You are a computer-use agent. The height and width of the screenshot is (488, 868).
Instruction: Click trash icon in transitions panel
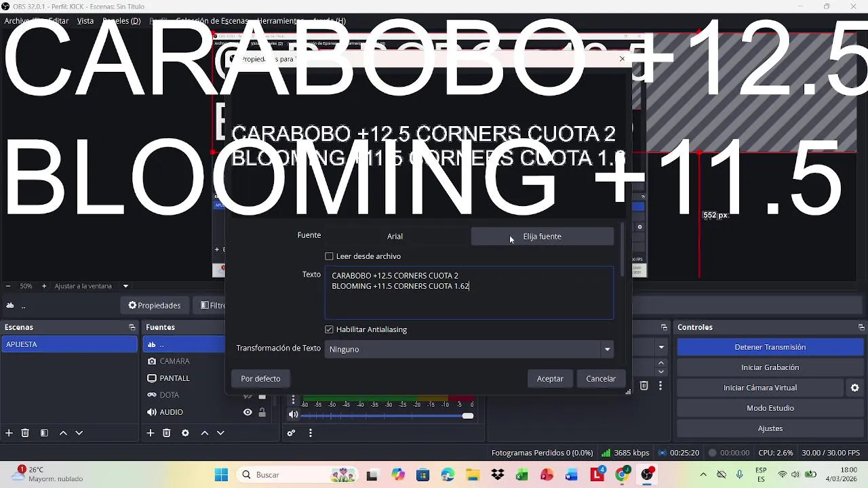644,386
